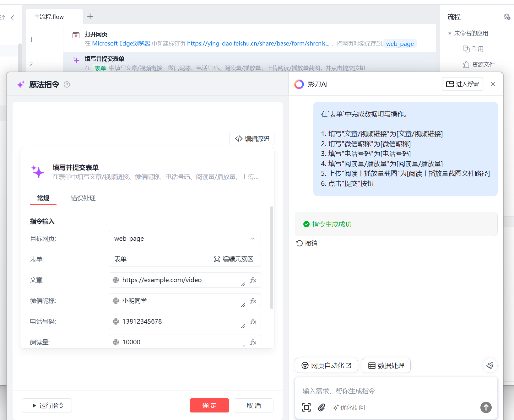Click the fx expression icon for 电话号码 field
Viewport: 514px width, 420px height.
click(x=253, y=321)
